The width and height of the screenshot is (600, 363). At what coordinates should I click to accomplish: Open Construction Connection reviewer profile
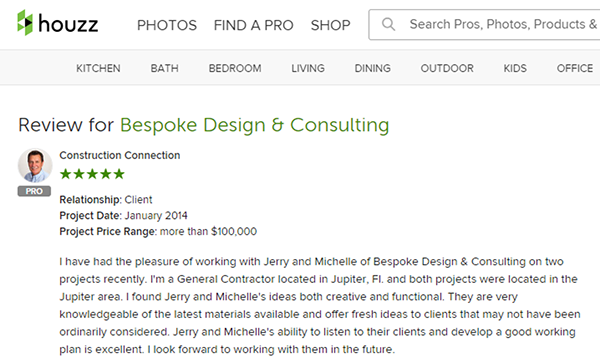point(120,155)
